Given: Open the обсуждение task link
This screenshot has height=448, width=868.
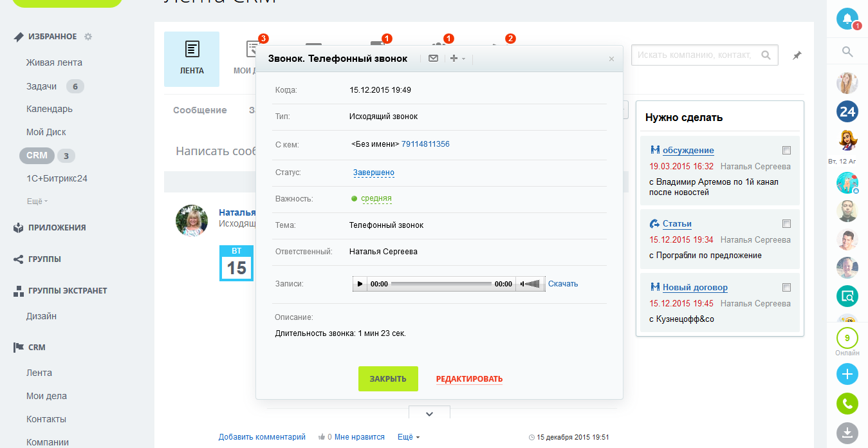Looking at the screenshot, I should [x=688, y=150].
